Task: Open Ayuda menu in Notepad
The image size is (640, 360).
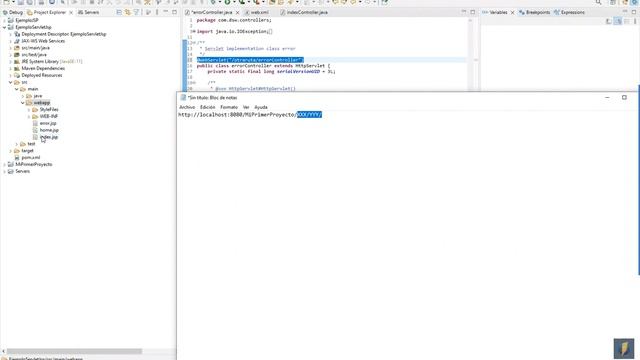Action: (x=261, y=107)
